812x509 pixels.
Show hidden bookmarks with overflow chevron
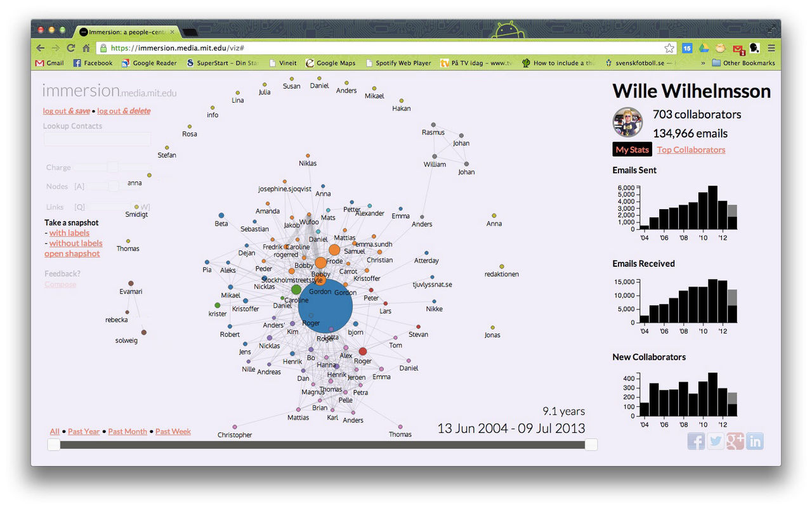(x=702, y=63)
